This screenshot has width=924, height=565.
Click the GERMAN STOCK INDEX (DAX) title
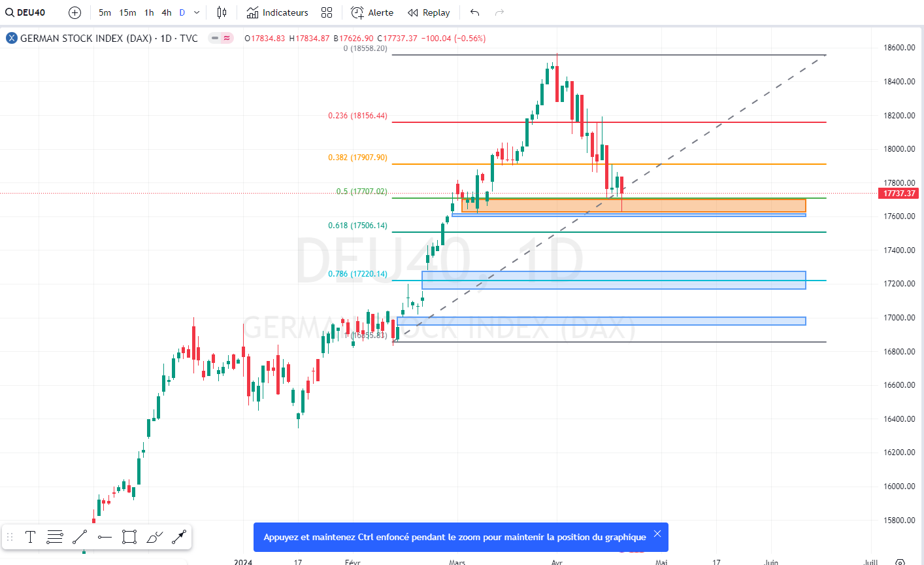point(86,38)
